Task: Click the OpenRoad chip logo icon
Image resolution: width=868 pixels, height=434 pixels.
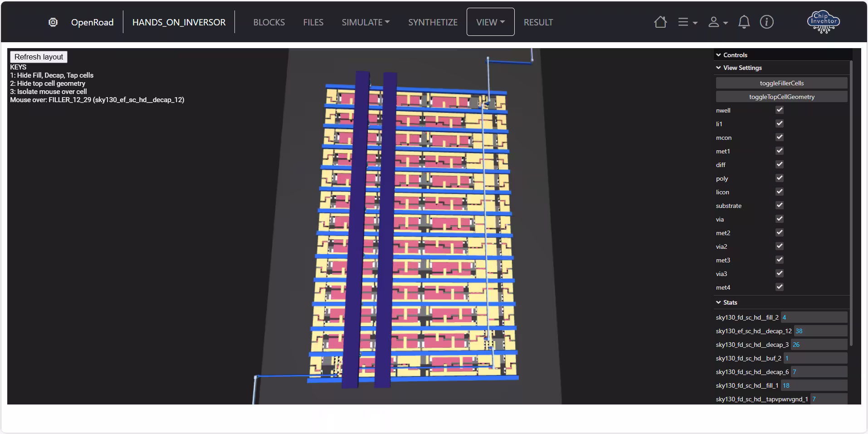Action: point(53,22)
